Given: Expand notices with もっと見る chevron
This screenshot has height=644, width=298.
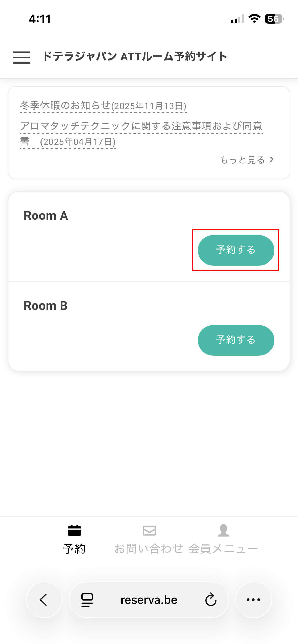Looking at the screenshot, I should [272, 160].
